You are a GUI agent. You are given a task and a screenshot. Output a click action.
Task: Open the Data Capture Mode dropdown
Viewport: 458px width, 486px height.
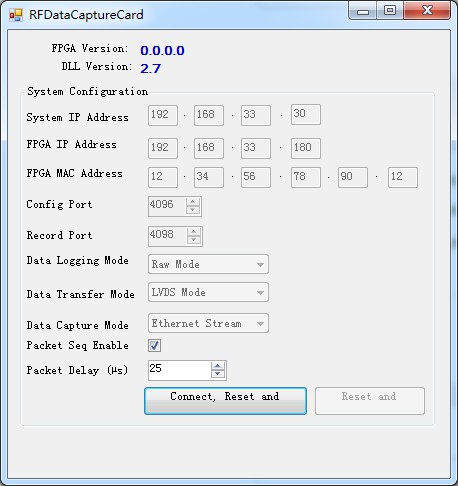pos(208,323)
